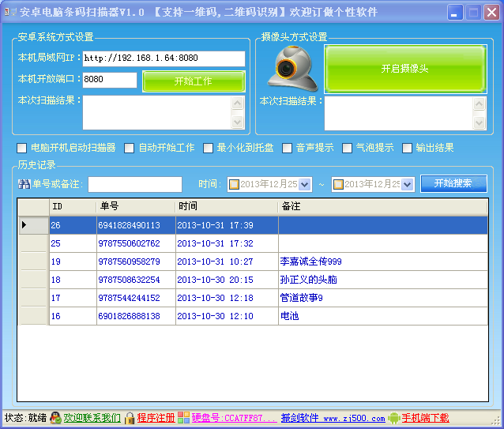The image size is (504, 429).
Task: Close the scanner window
Action: pos(491,13)
